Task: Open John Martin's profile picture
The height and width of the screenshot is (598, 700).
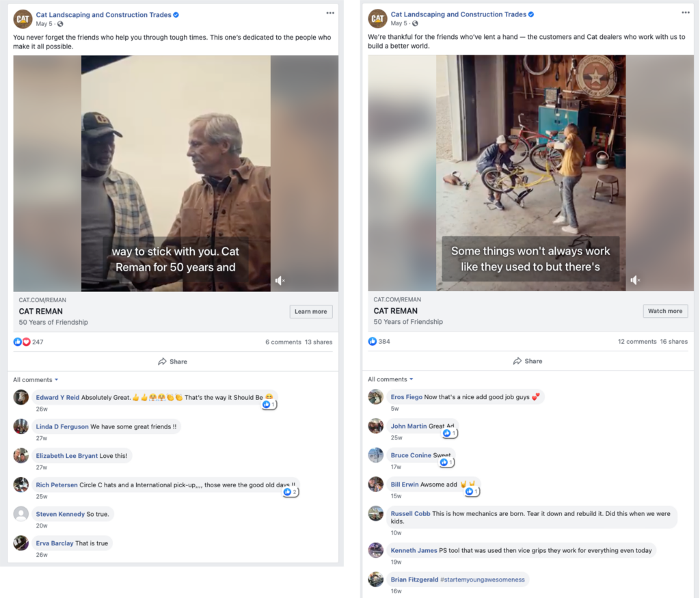Action: point(376,426)
